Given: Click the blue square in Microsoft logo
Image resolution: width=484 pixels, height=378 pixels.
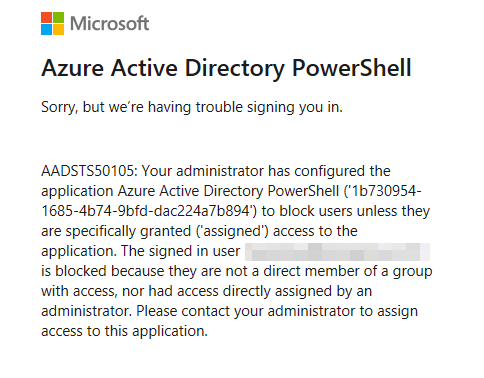Looking at the screenshot, I should coord(46,29).
